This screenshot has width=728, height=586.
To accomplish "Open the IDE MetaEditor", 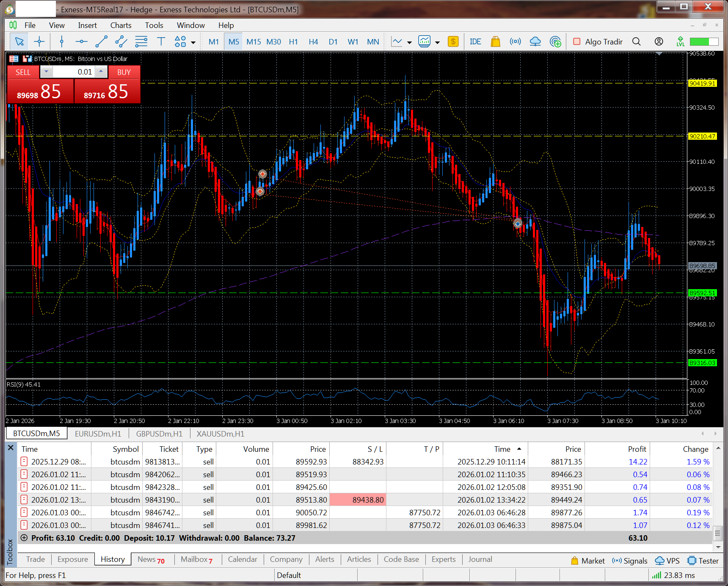I will point(475,41).
